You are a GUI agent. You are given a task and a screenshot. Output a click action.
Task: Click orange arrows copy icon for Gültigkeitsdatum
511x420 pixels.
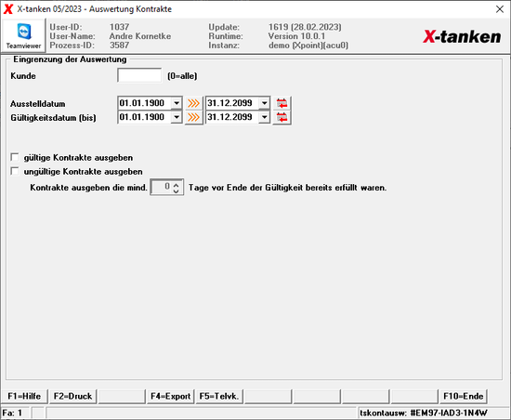[193, 117]
